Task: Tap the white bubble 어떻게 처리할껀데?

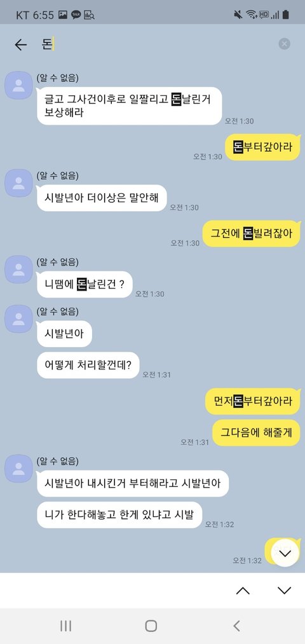Action: pos(88,365)
